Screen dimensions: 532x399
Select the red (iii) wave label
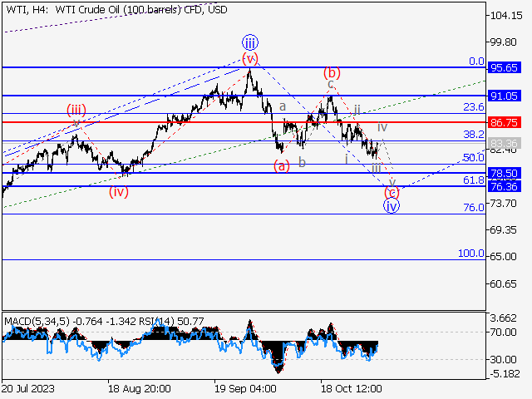point(76,110)
